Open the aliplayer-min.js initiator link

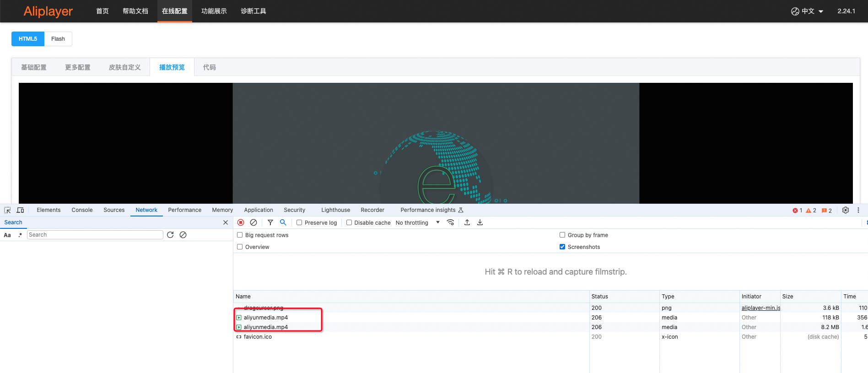point(760,308)
